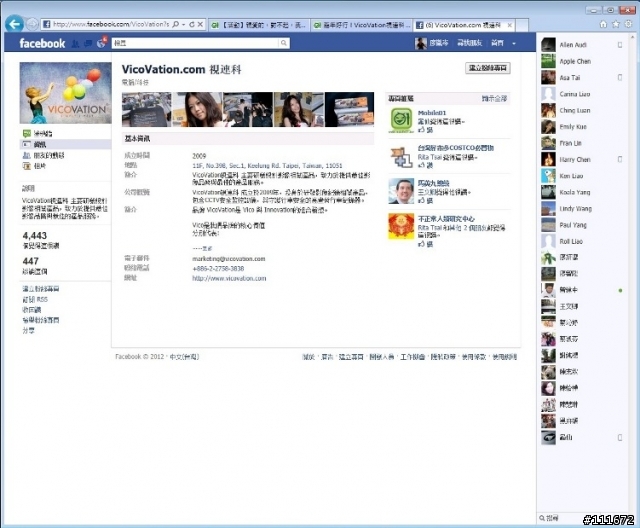640x528 pixels.
Task: Open the COSTCO page link
Action: pyautogui.click(x=456, y=148)
